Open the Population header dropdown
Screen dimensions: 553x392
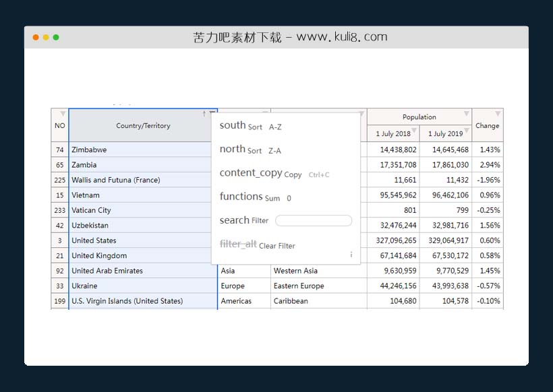pos(466,112)
